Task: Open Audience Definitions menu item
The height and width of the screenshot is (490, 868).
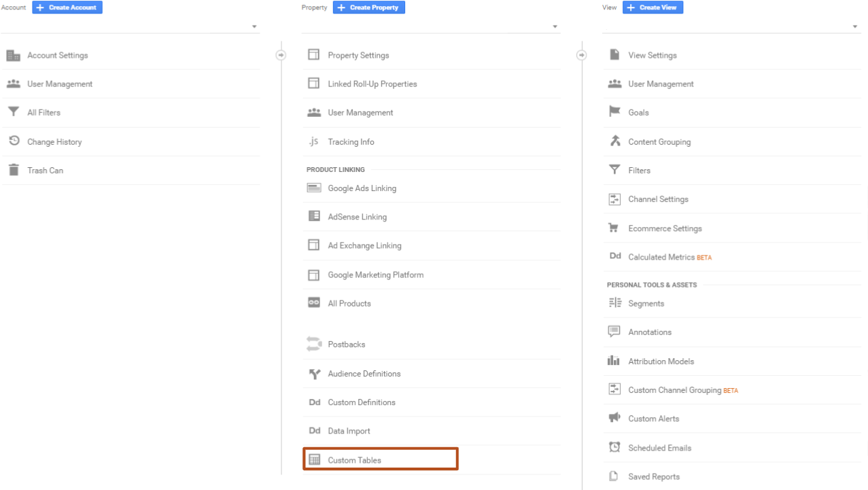Action: tap(364, 374)
